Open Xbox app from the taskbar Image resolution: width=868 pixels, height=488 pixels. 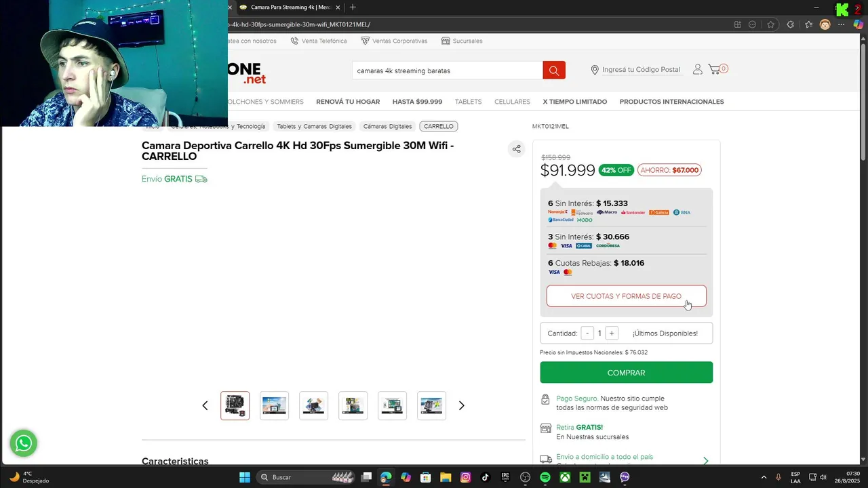click(x=565, y=477)
